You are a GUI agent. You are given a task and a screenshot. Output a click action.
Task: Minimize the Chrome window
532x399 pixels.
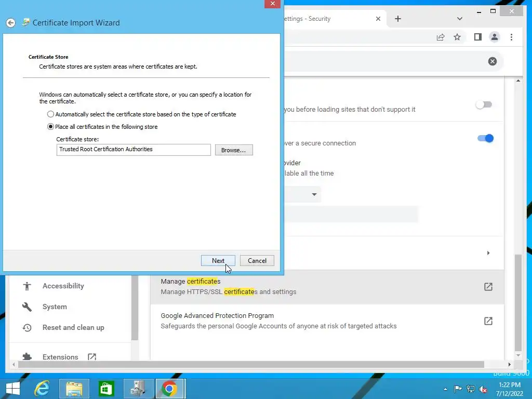[x=478, y=11]
